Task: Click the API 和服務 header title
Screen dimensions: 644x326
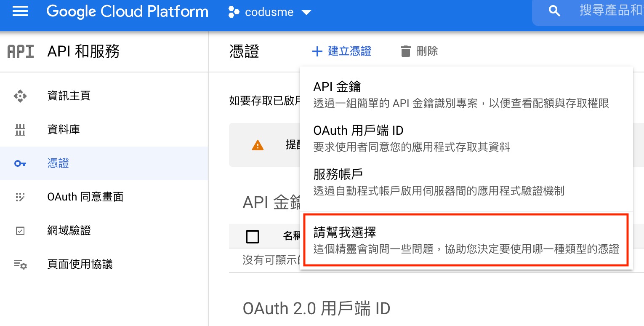Action: (84, 51)
